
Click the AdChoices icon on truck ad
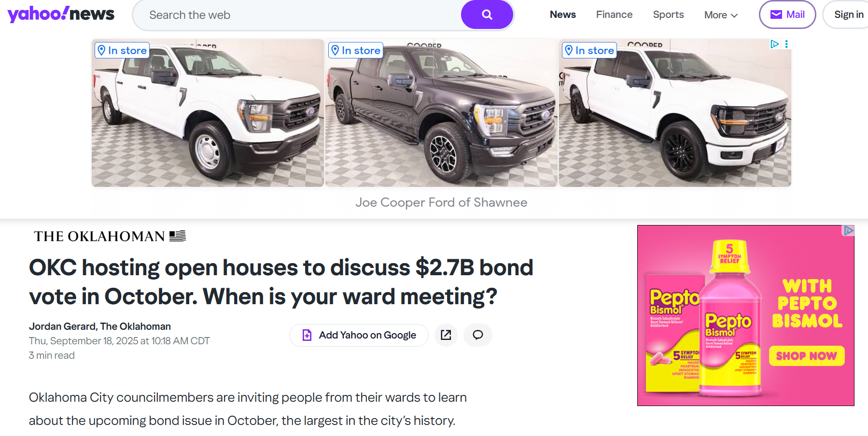774,44
